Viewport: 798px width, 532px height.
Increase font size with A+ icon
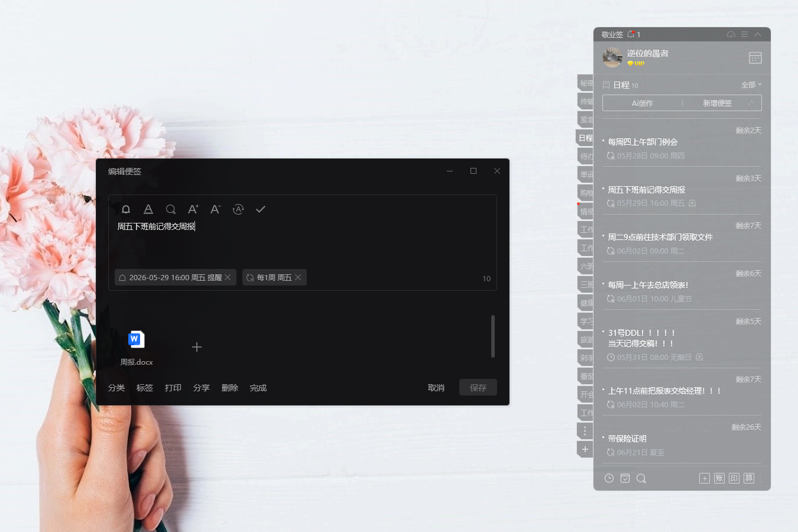point(193,209)
